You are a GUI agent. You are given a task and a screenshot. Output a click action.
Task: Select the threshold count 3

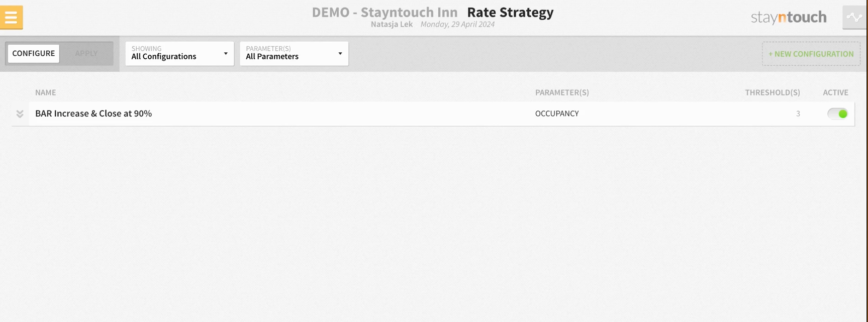click(x=798, y=114)
